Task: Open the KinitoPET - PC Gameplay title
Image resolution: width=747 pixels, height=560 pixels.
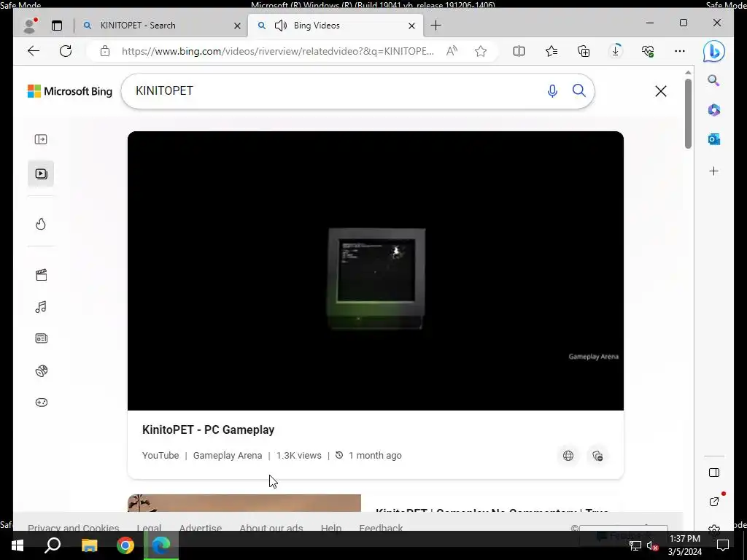Action: point(208,429)
